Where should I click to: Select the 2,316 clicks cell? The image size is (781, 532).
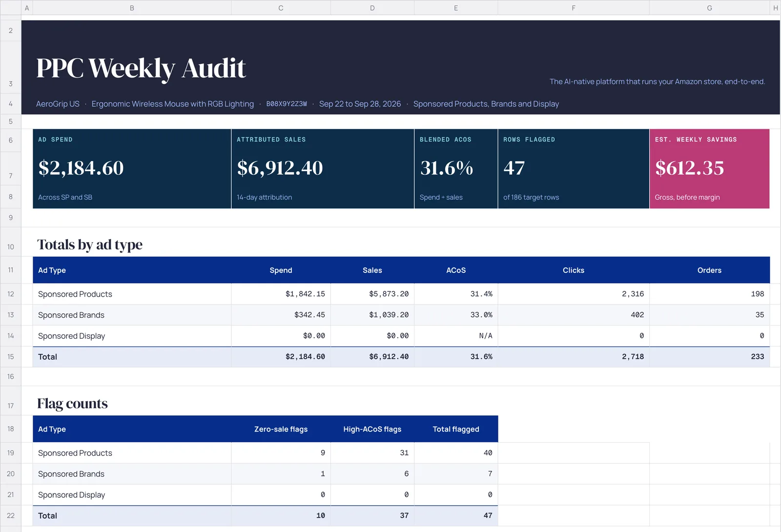coord(574,294)
